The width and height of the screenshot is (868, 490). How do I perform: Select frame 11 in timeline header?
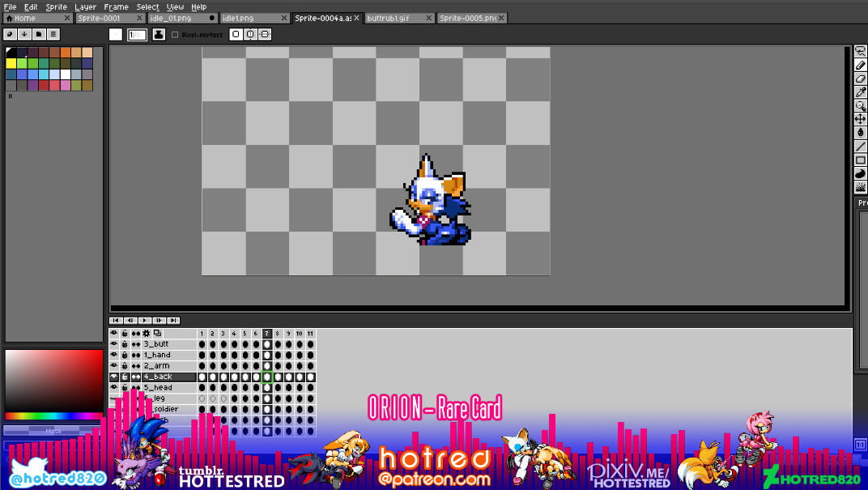click(x=310, y=334)
